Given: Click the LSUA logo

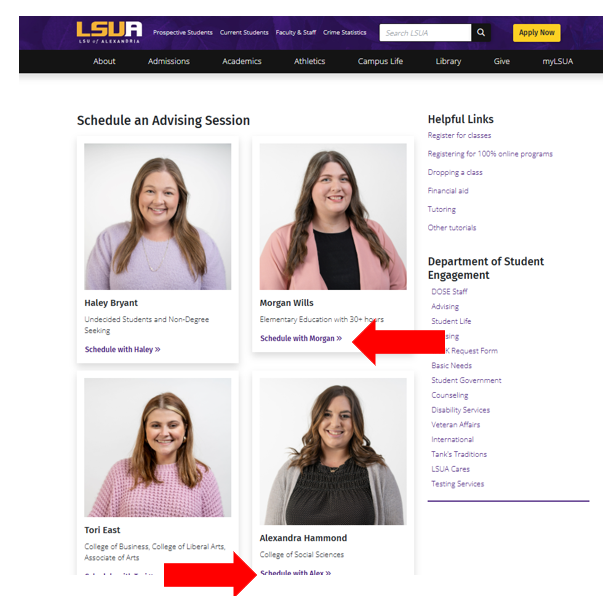Looking at the screenshot, I should pyautogui.click(x=109, y=32).
